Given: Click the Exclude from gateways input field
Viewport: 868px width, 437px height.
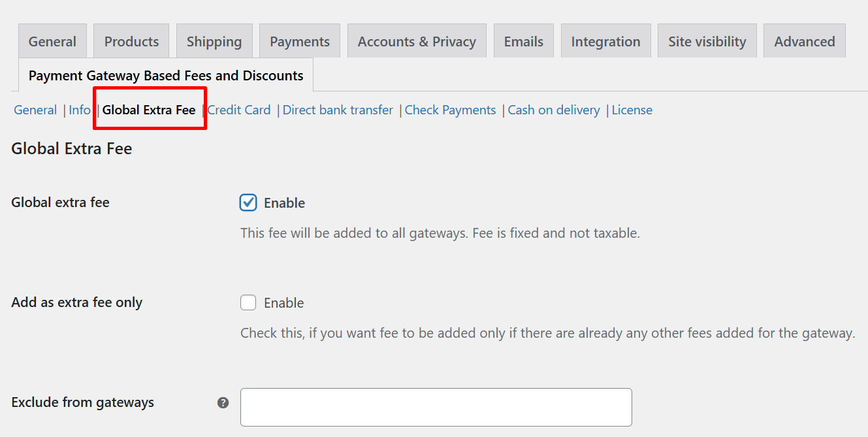Looking at the screenshot, I should click(x=436, y=407).
